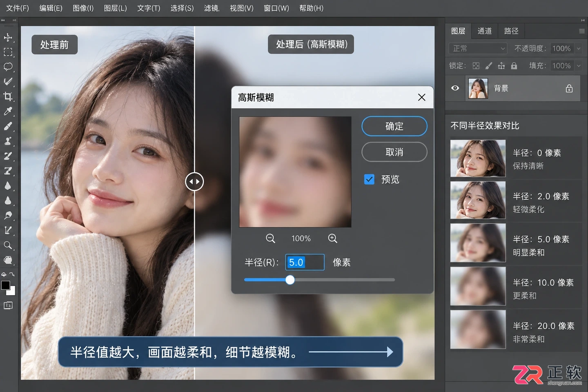Uncheck the 预览 checkbox
Screen dimensions: 588x392
[369, 179]
